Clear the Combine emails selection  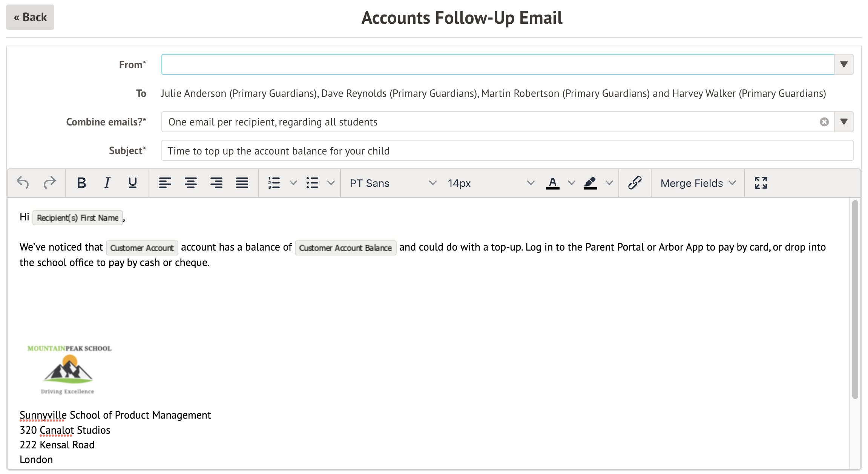coord(824,122)
